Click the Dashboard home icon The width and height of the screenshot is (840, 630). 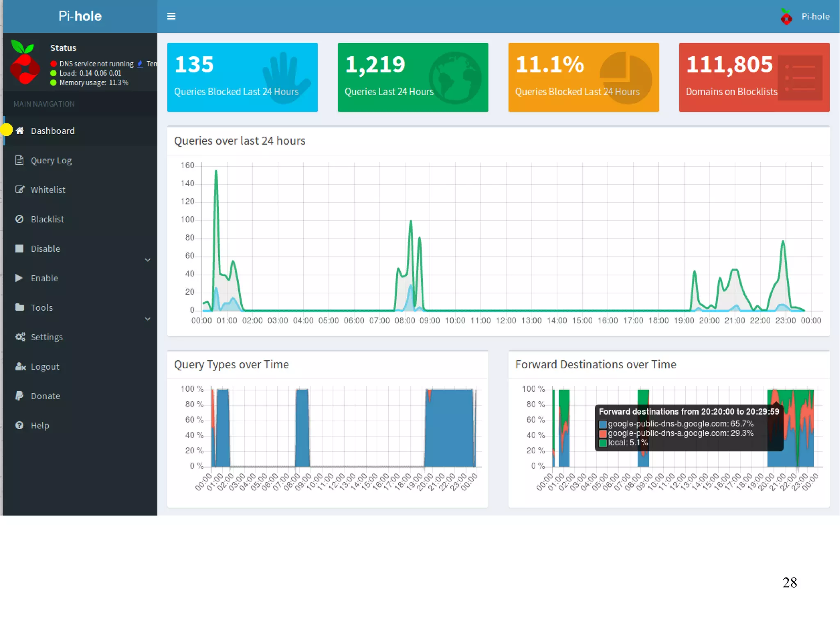click(20, 131)
